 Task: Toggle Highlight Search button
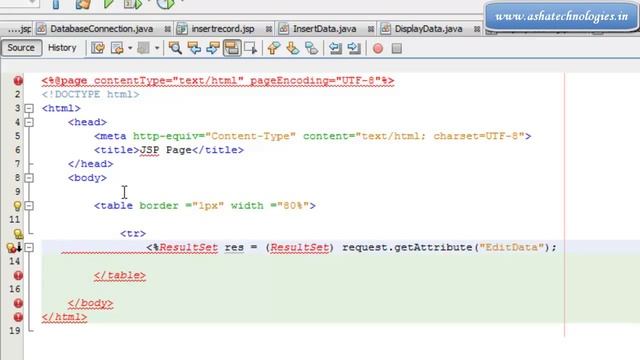point(231,48)
